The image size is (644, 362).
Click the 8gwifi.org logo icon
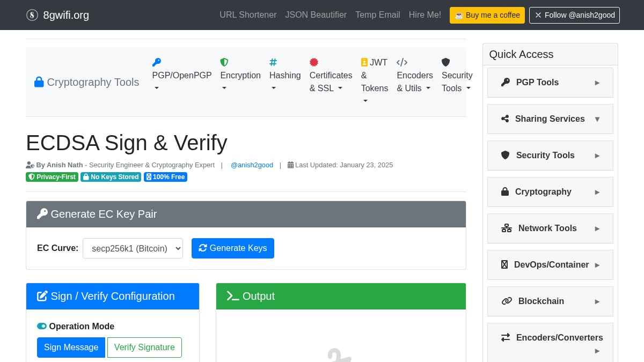[32, 15]
